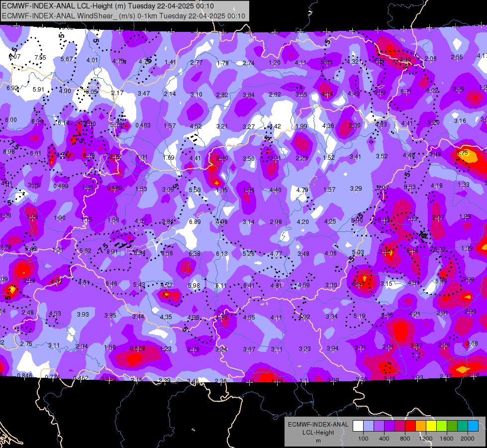Click the wind shear value '8.98'
Screen dimensions: 487x448
pos(8,152)
